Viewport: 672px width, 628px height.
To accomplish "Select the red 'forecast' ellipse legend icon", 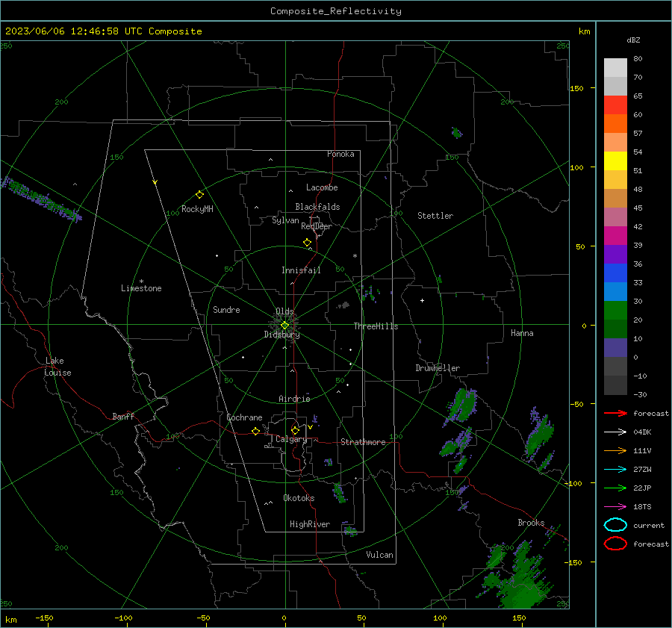I will point(615,544).
